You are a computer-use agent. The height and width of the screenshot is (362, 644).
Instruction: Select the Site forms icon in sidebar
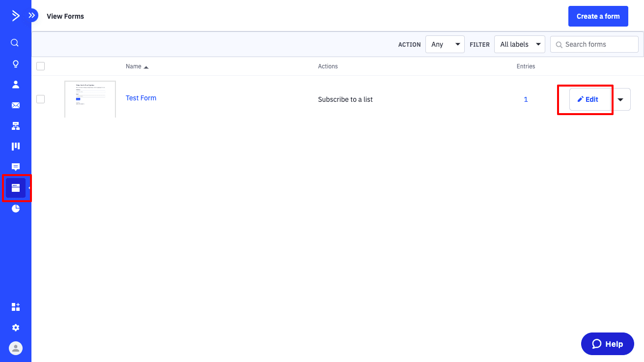coord(16,188)
